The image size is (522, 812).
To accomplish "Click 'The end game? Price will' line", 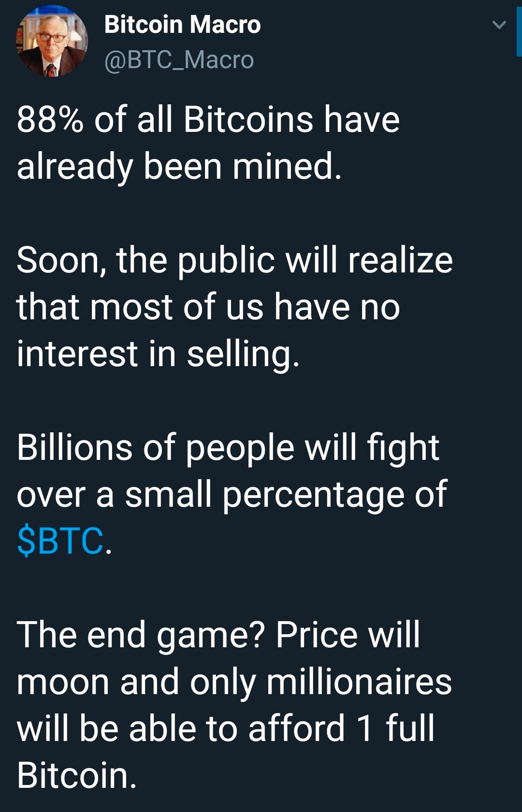I will click(218, 634).
